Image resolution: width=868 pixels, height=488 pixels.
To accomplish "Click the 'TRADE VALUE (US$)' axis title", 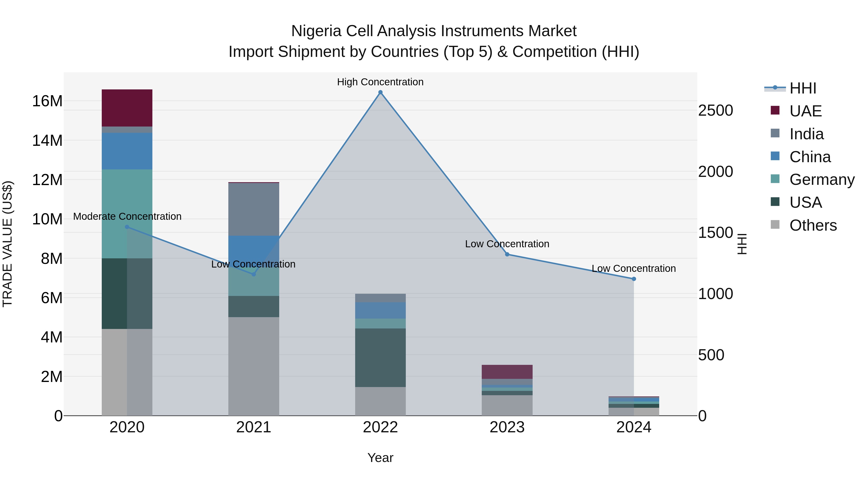I will click(x=7, y=244).
